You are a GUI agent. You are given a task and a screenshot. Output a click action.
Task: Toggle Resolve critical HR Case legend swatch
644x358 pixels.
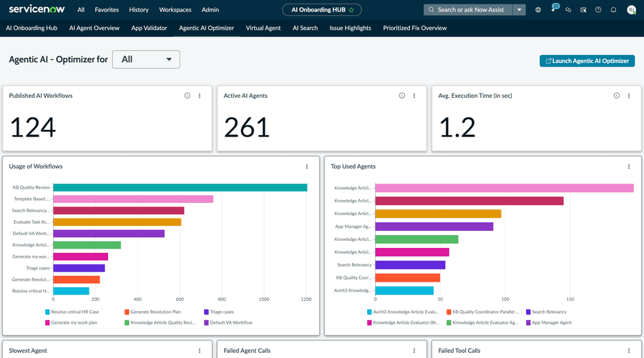coord(47,312)
